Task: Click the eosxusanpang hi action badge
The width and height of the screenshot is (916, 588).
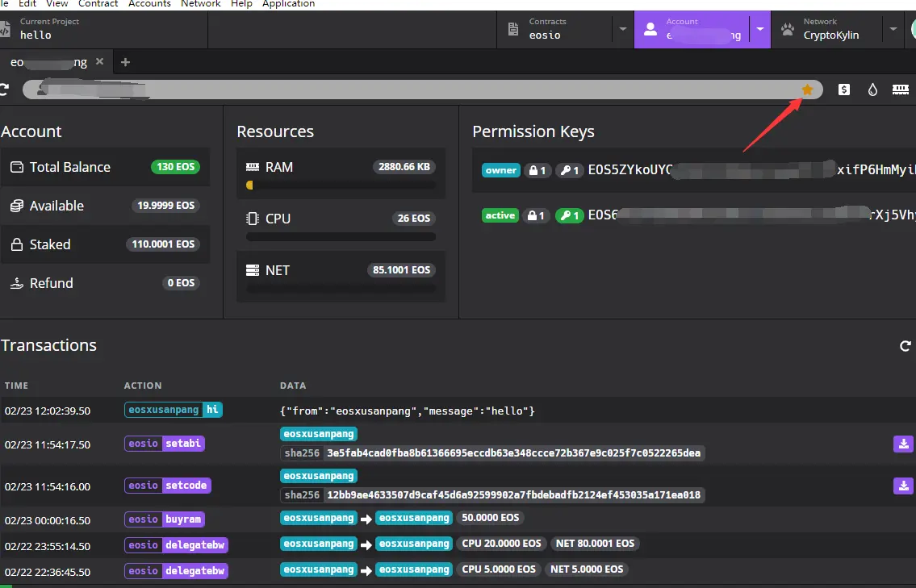Action: (x=174, y=410)
